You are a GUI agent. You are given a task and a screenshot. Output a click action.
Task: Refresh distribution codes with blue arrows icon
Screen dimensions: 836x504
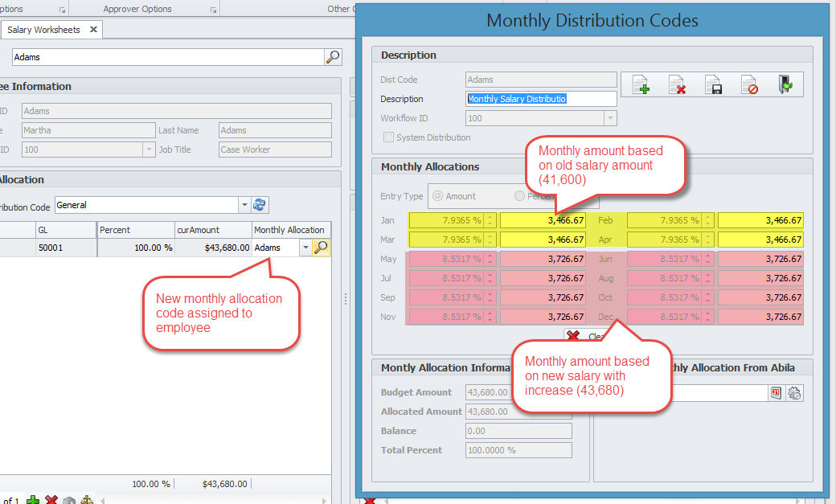click(260, 205)
